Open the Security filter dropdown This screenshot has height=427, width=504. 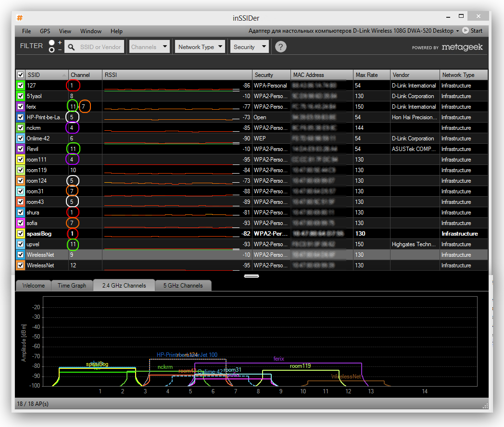click(250, 47)
